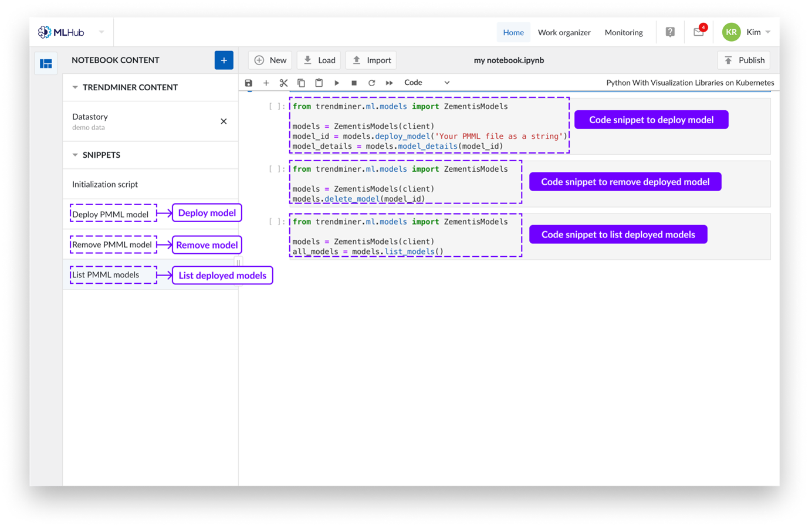Paste cells using the clipboard icon
812x530 pixels.
pos(319,83)
